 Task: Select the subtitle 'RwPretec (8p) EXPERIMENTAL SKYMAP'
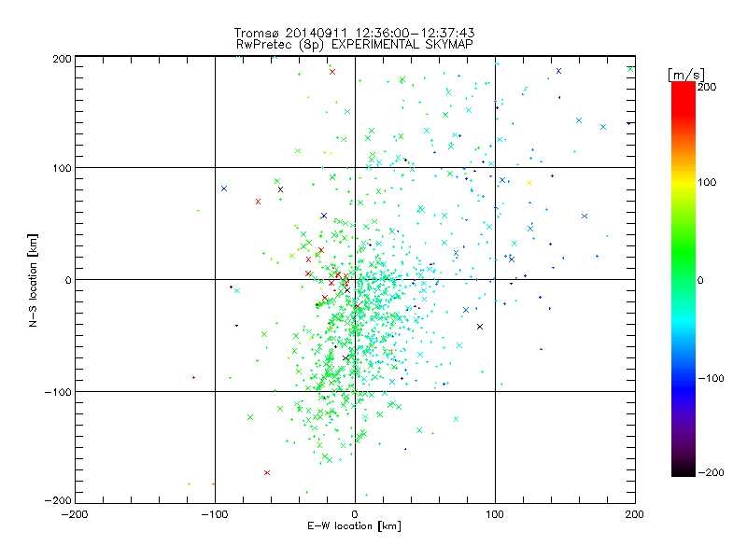click(x=354, y=45)
